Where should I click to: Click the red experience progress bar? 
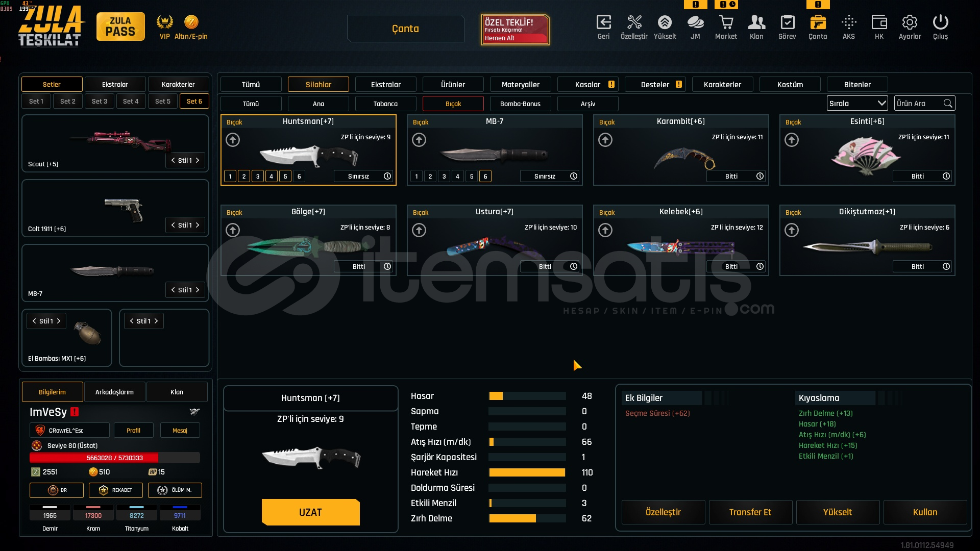pyautogui.click(x=115, y=458)
